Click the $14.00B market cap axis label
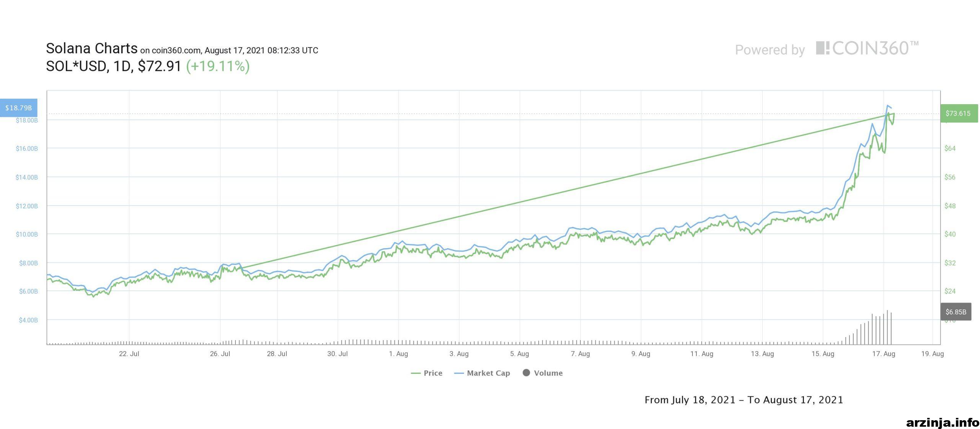 click(27, 177)
